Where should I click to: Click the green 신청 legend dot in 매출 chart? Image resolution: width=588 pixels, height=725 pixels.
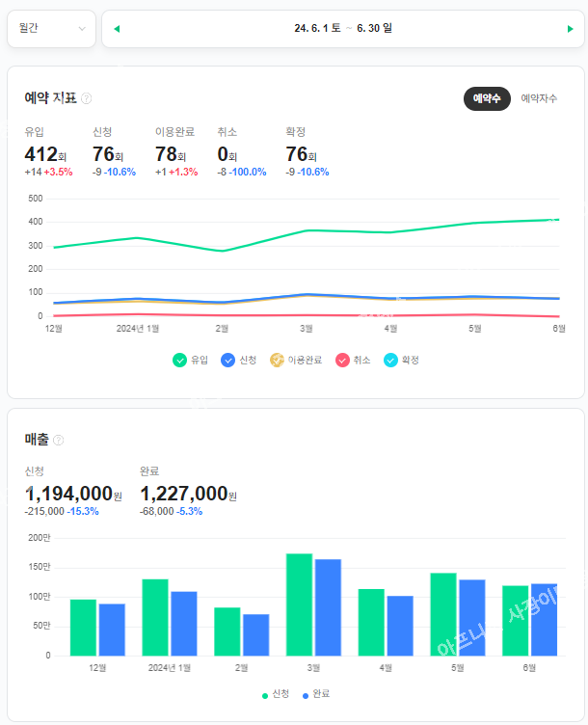click(266, 694)
